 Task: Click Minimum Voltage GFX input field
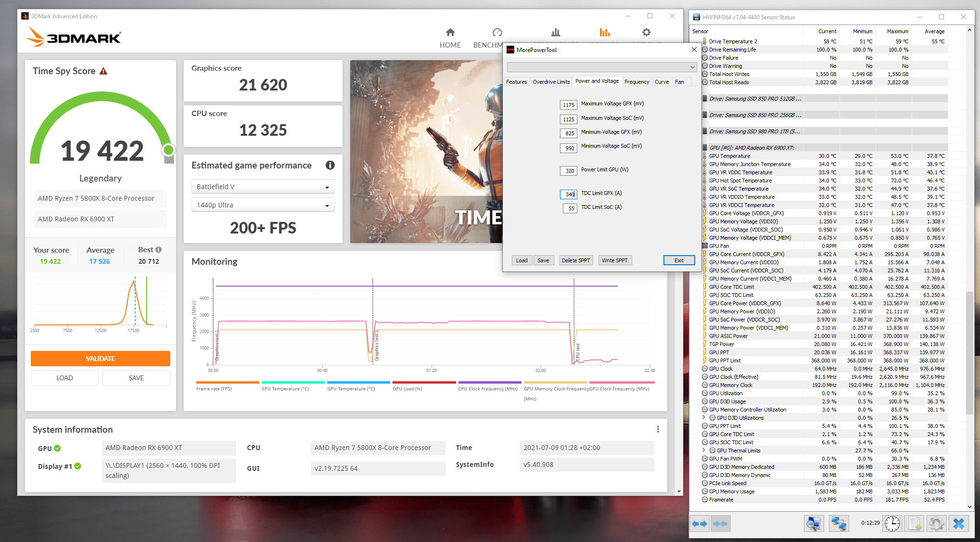569,133
